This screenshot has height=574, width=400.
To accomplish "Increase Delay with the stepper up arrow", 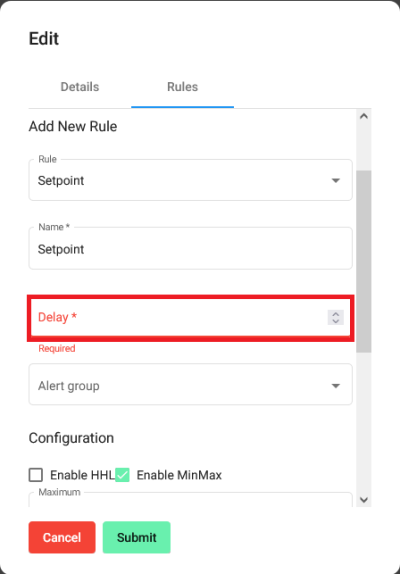I will [336, 314].
